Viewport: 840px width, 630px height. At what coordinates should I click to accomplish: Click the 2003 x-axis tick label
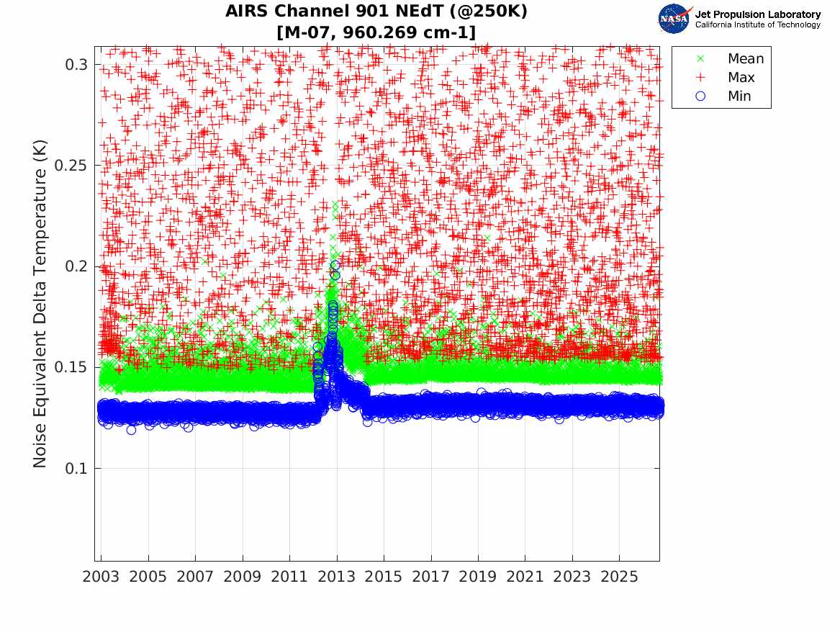click(x=101, y=577)
